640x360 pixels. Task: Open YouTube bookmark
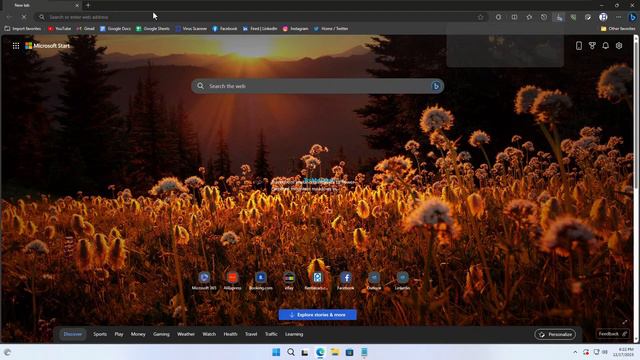[x=59, y=29]
